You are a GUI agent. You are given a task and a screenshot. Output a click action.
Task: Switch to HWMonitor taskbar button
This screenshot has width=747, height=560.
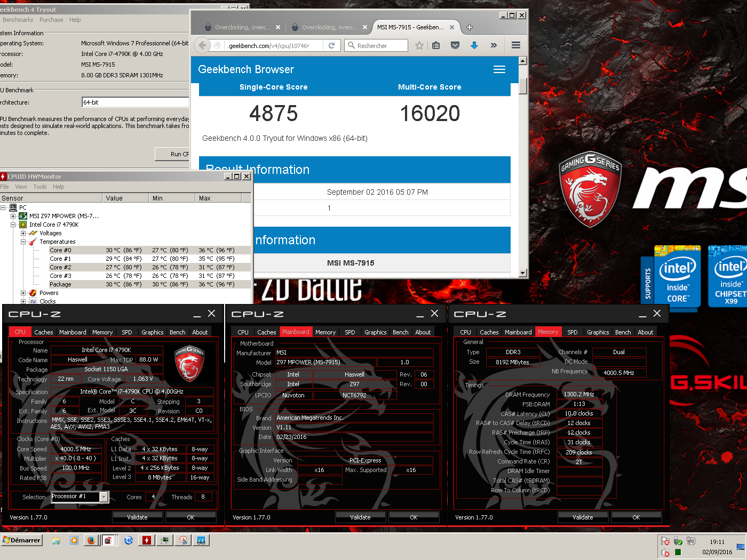coord(147,540)
